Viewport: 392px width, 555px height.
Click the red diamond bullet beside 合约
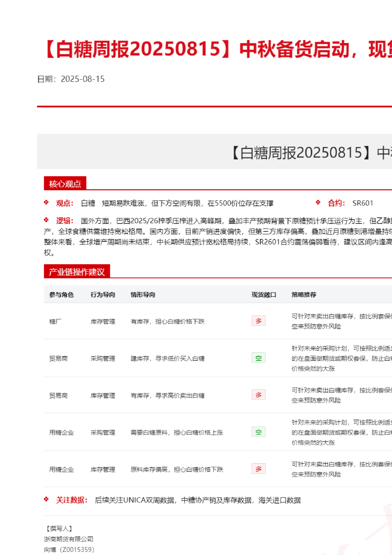(318, 203)
